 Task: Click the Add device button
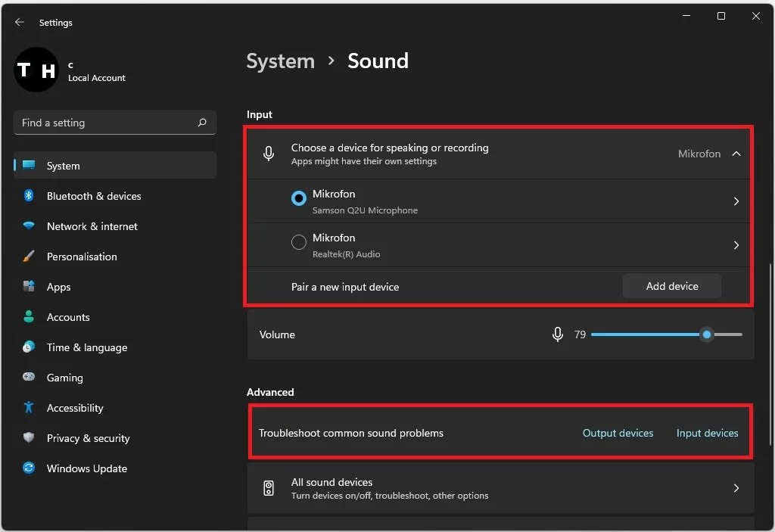click(x=671, y=286)
